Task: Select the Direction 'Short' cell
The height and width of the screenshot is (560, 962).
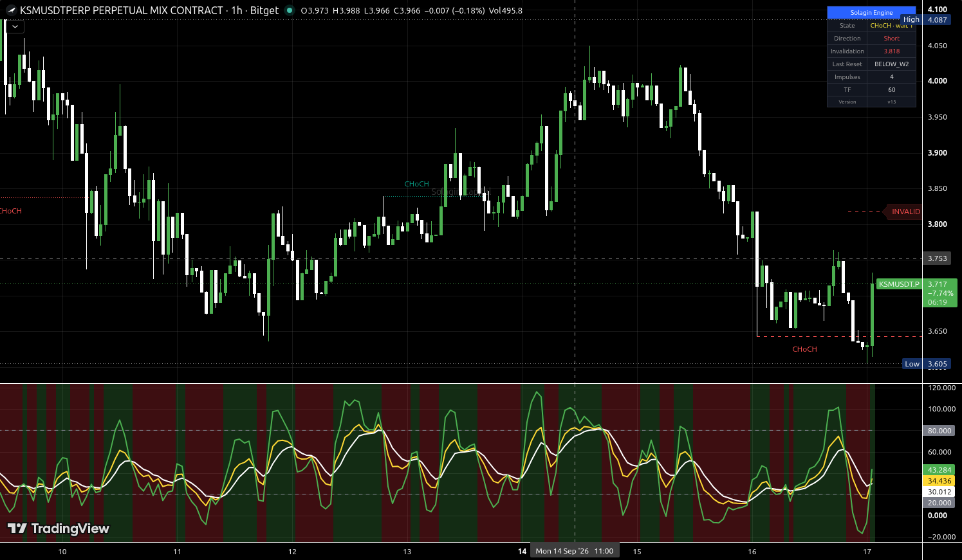Action: pyautogui.click(x=891, y=39)
